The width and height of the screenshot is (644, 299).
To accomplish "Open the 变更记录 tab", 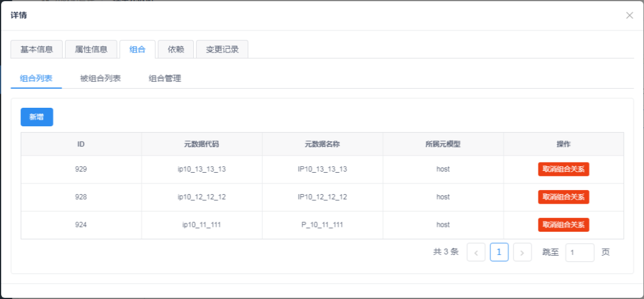I will pyautogui.click(x=222, y=49).
